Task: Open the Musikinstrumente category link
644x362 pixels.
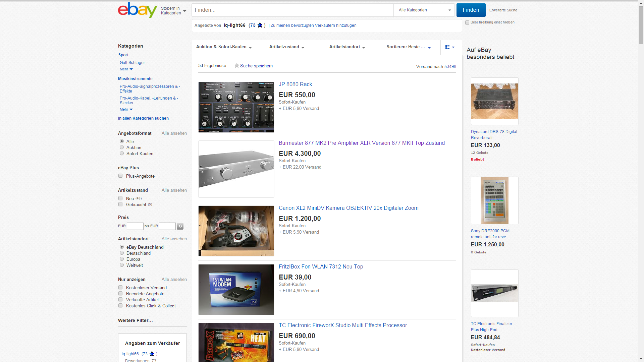Action: (x=135, y=79)
